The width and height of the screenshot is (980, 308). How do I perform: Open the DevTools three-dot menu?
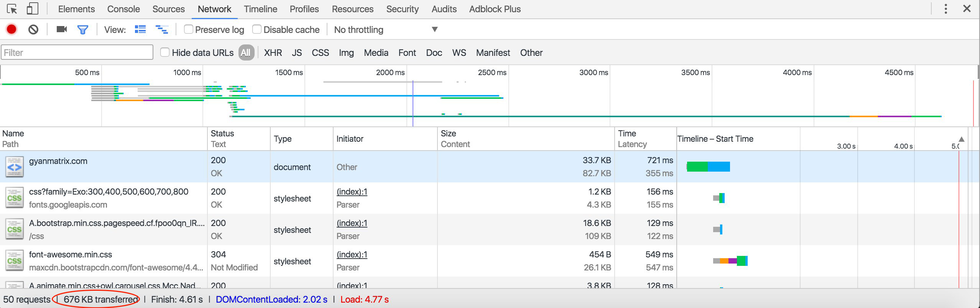click(946, 9)
